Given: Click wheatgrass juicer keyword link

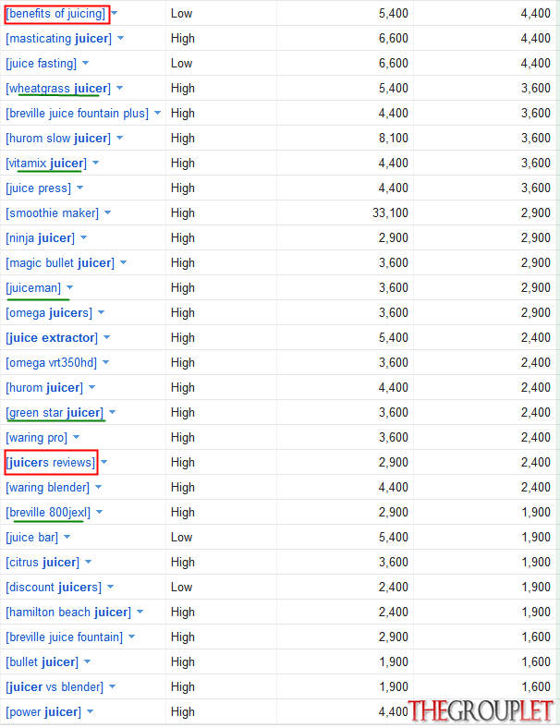Looking at the screenshot, I should point(58,89).
